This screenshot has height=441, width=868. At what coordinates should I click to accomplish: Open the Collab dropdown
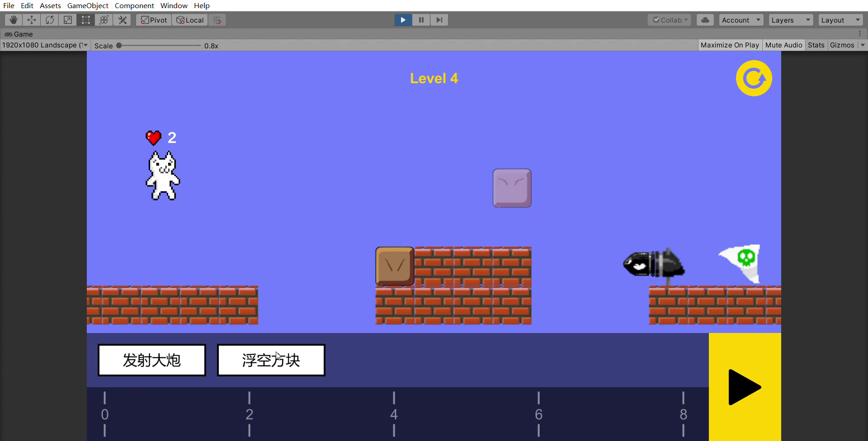670,20
